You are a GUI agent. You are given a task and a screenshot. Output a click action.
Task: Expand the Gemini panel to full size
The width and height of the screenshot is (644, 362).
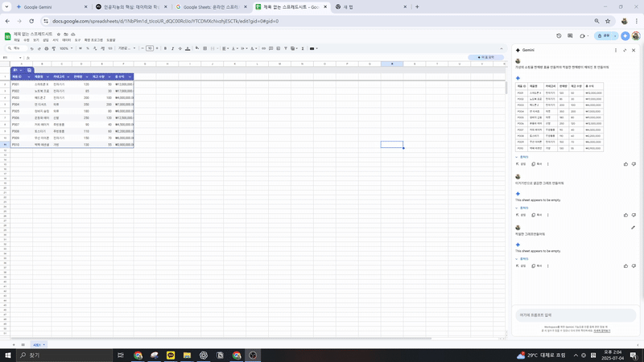click(x=625, y=50)
